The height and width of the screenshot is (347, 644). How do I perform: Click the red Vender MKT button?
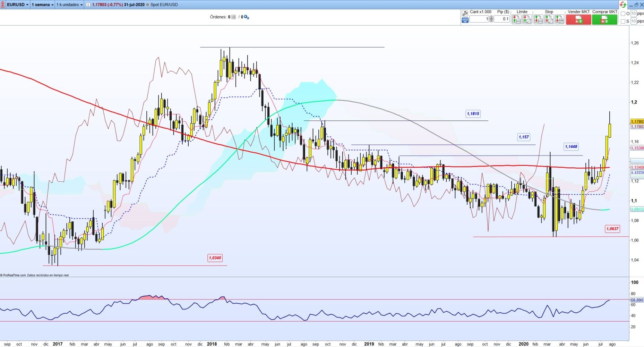coord(578,20)
